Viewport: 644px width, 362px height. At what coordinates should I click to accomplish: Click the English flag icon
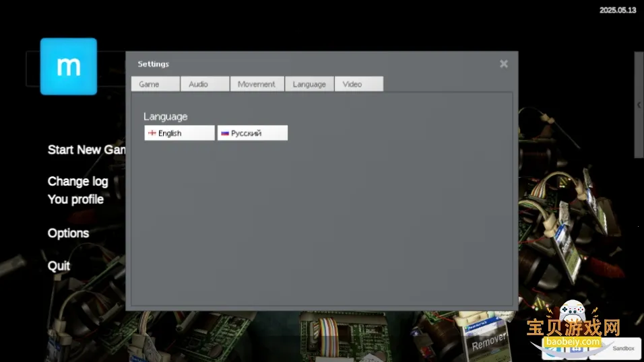tap(152, 133)
